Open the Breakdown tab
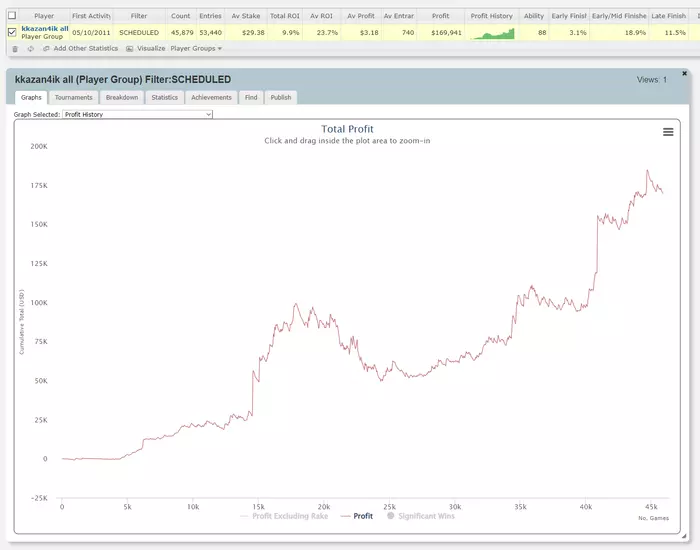 122,97
